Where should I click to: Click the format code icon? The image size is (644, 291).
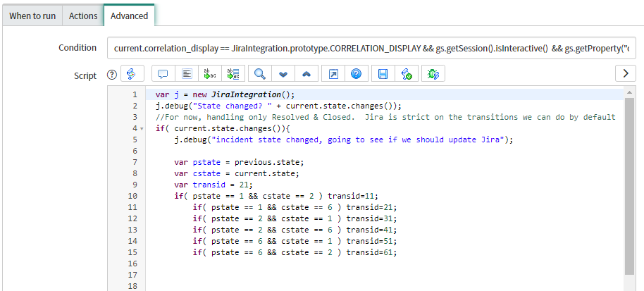(x=187, y=74)
